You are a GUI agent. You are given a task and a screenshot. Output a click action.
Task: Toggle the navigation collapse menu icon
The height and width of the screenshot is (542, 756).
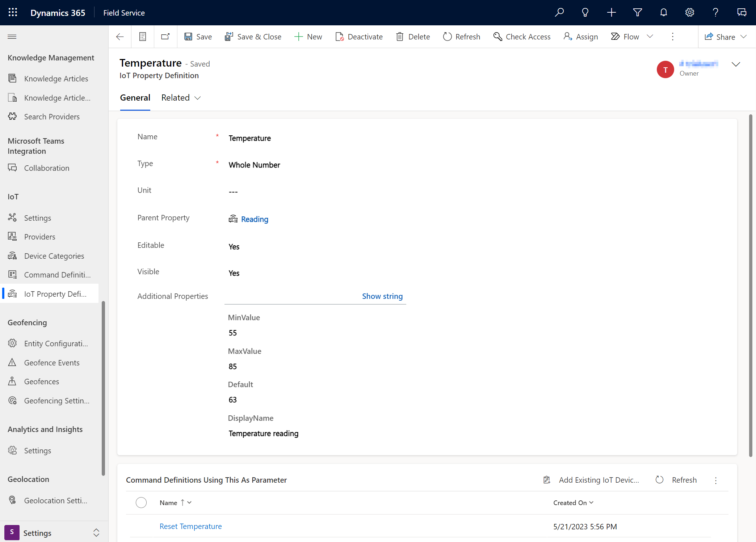click(12, 37)
